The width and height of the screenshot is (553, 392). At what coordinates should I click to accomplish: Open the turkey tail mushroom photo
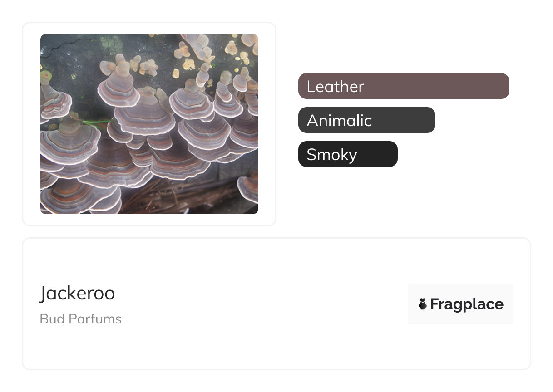(149, 124)
